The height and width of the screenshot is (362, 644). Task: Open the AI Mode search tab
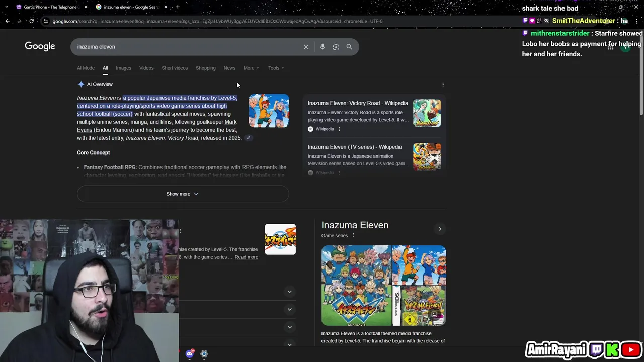(86, 68)
